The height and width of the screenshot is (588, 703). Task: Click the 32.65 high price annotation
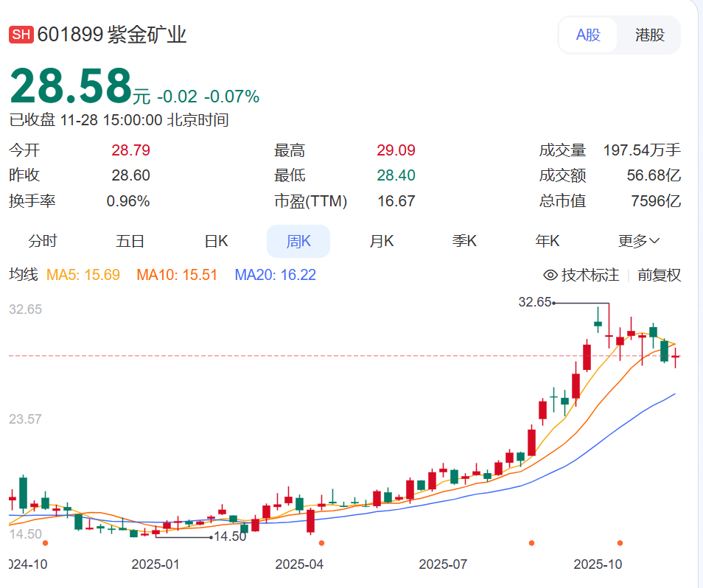[534, 302]
